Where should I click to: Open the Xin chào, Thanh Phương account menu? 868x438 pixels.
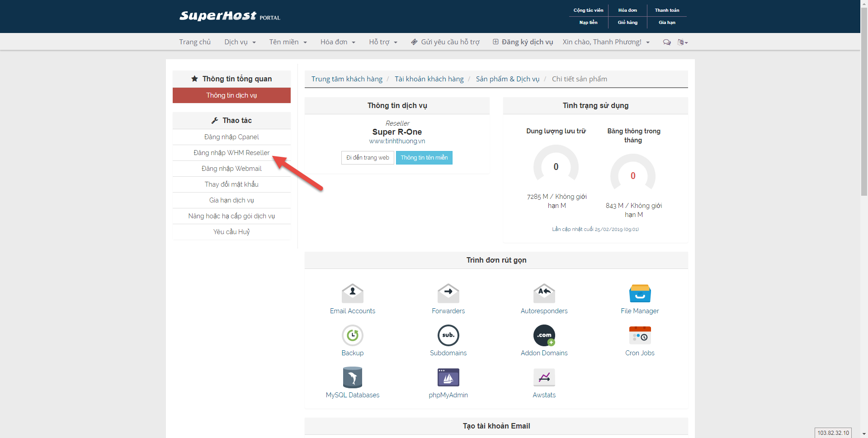click(x=606, y=42)
